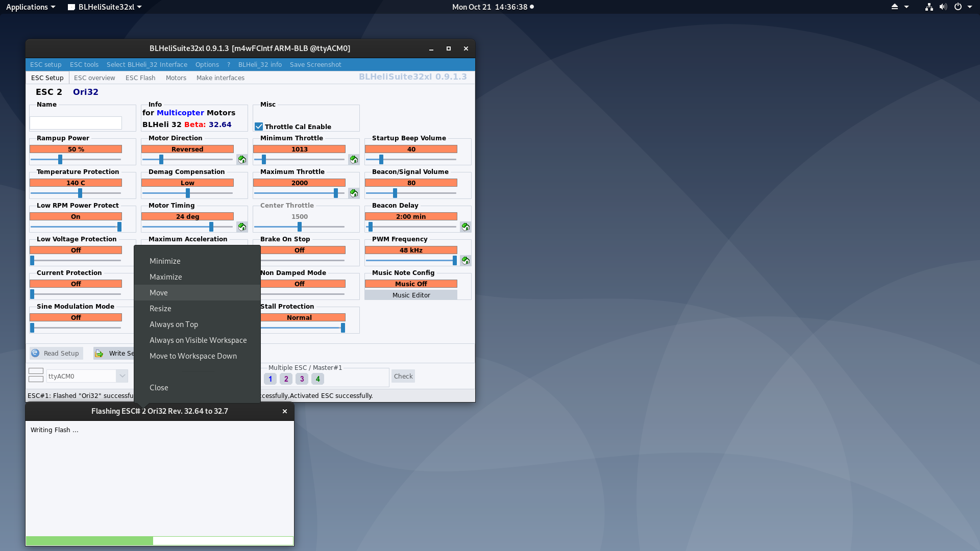980x551 pixels.
Task: Open the volume icon in top bar
Action: [943, 7]
